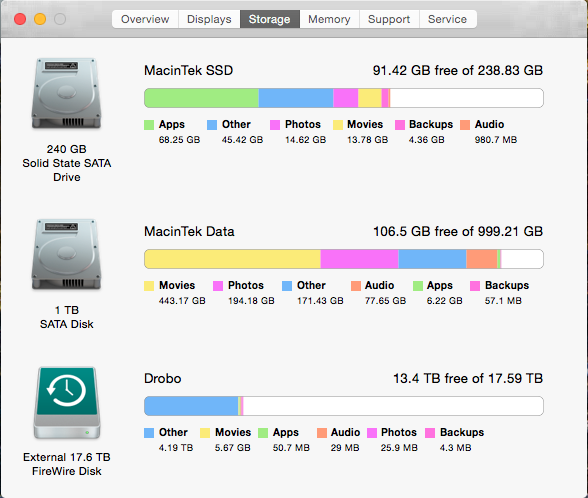Viewport: 588px width, 498px height.
Task: Click '91.42 GB free of 238.83 GB'
Action: [x=458, y=70]
